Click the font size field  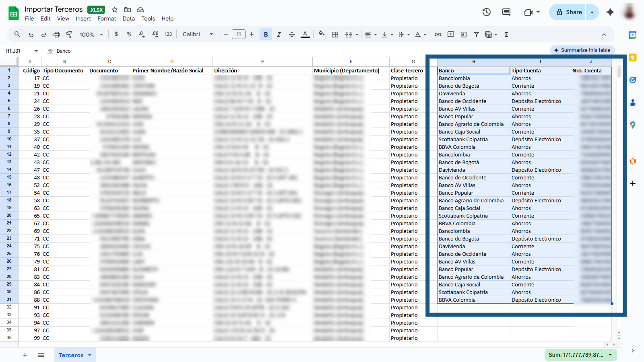click(239, 34)
